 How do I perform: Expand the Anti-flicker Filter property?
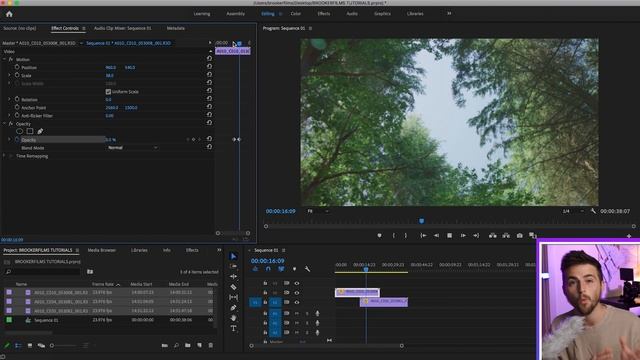point(9,116)
